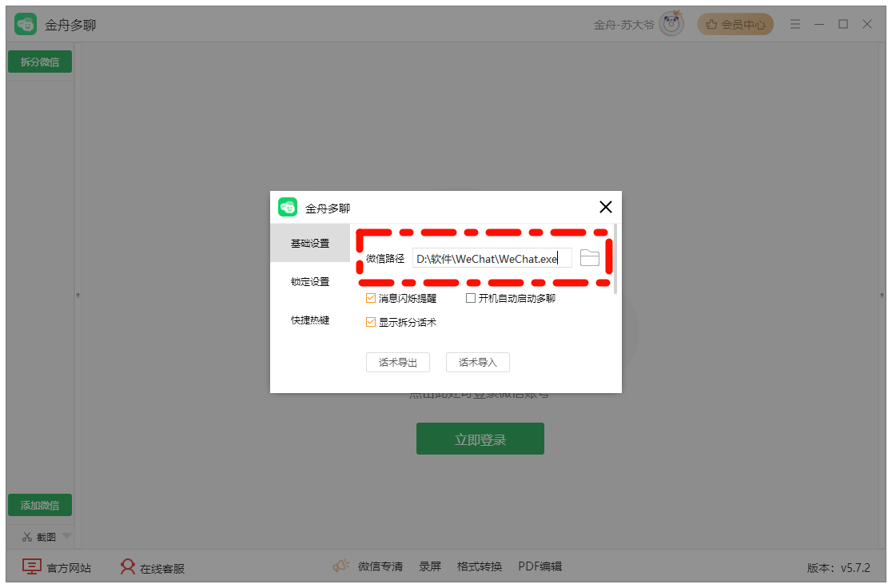Click the settings dialog app logo icon
The width and height of the screenshot is (892, 588).
(x=288, y=207)
